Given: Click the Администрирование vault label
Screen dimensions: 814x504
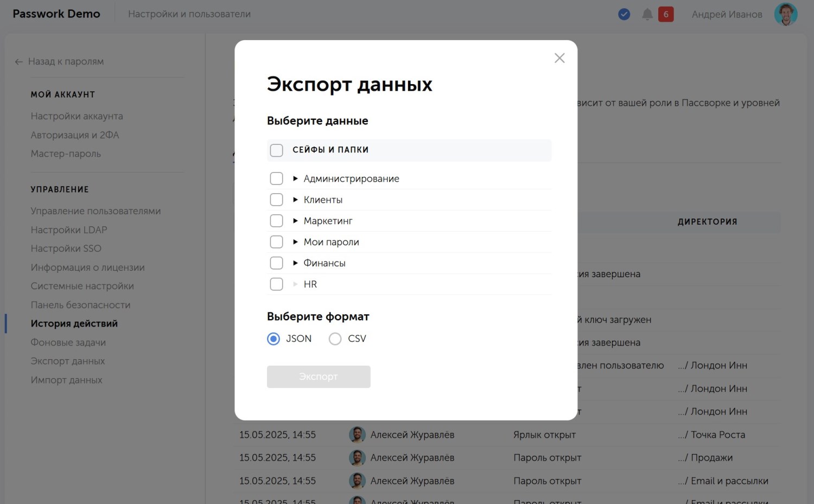Looking at the screenshot, I should pos(352,179).
